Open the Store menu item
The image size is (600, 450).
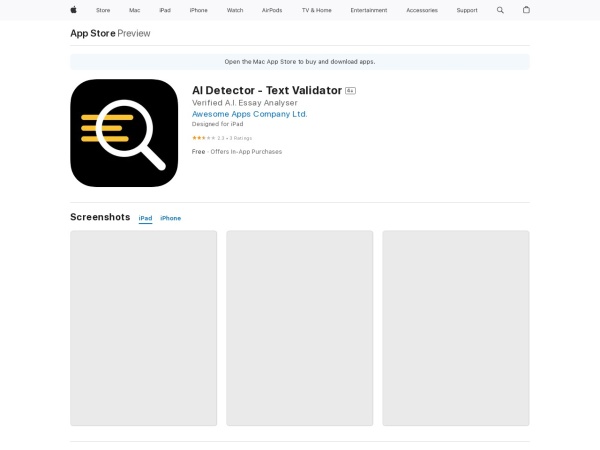pyautogui.click(x=103, y=10)
